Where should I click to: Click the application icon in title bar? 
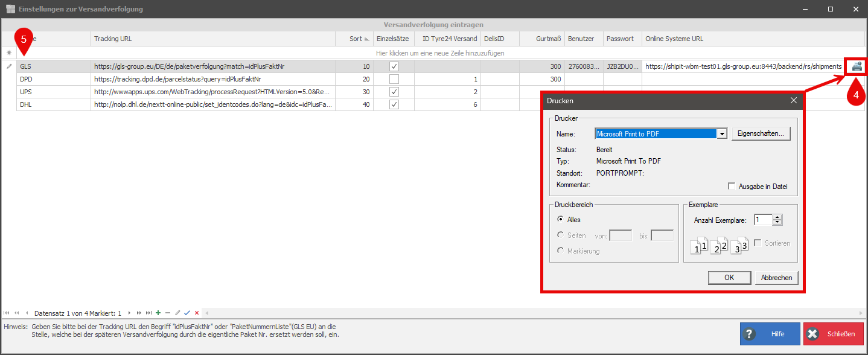tap(10, 9)
